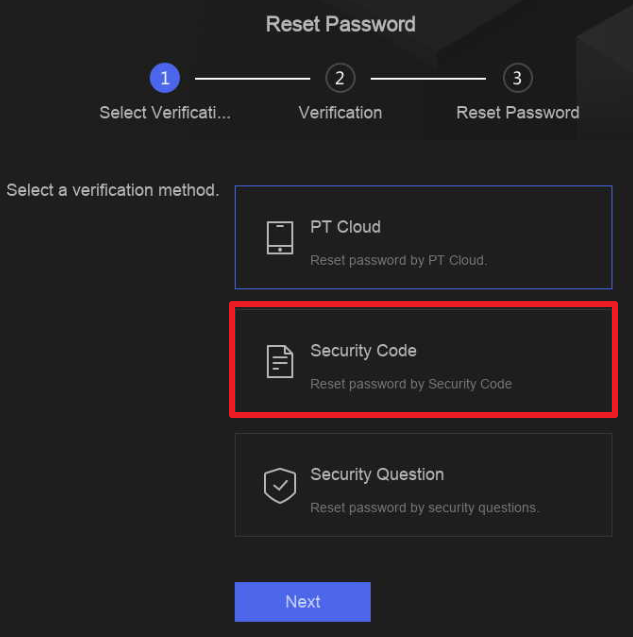Click the step 3 circle indicator

coord(517,78)
